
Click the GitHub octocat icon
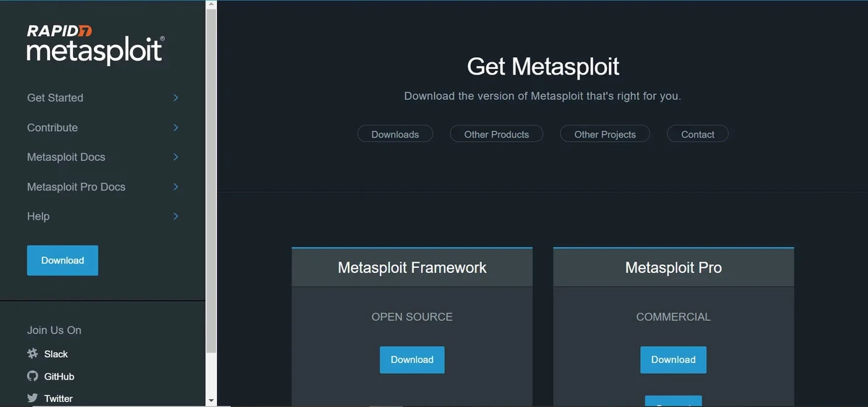pyautogui.click(x=33, y=376)
